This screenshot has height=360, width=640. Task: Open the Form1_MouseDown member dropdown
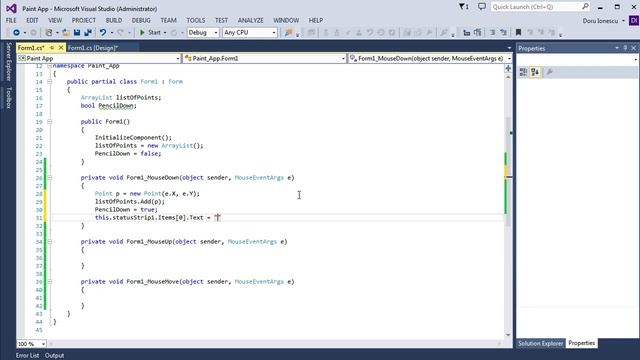pyautogui.click(x=430, y=58)
